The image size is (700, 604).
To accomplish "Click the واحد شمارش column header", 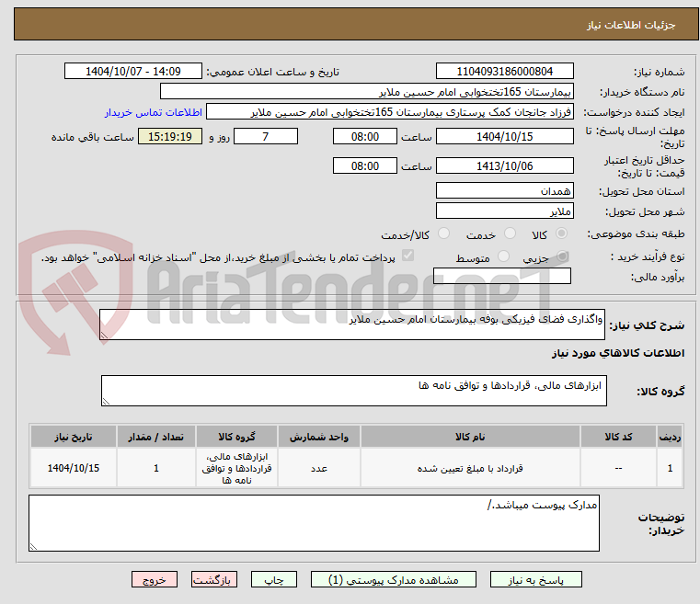I will pos(319,437).
